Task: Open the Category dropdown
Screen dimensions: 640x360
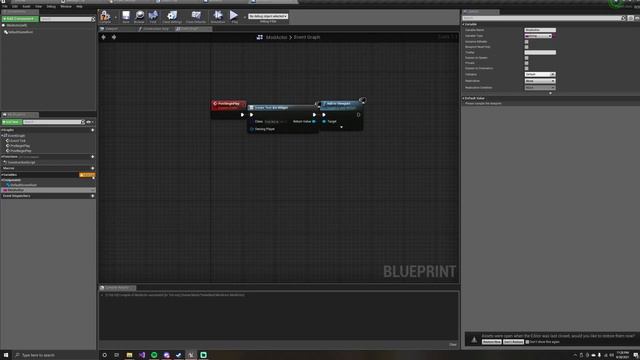Action: (x=540, y=75)
